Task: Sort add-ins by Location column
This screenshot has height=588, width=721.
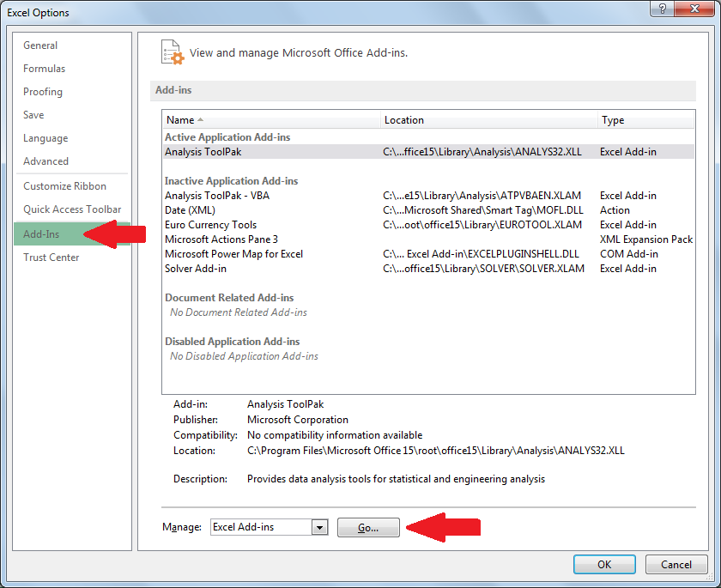Action: point(488,120)
